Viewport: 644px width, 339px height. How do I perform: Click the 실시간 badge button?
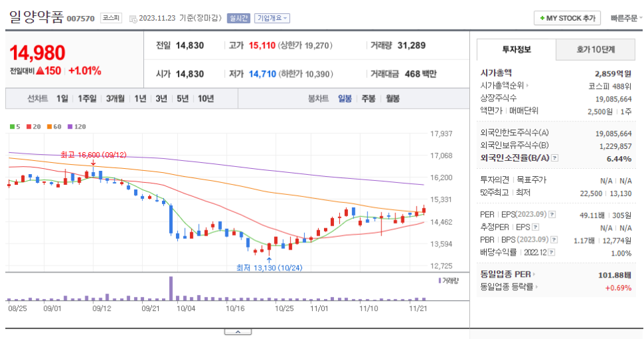point(238,18)
